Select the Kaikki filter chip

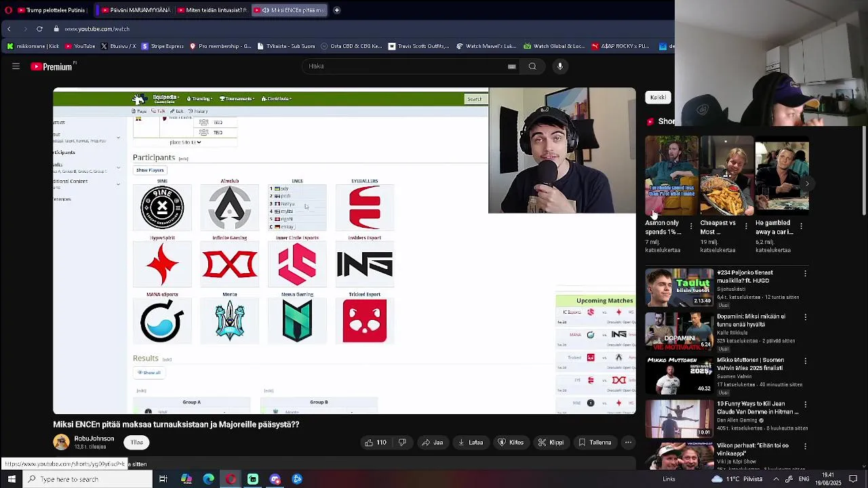click(x=658, y=98)
